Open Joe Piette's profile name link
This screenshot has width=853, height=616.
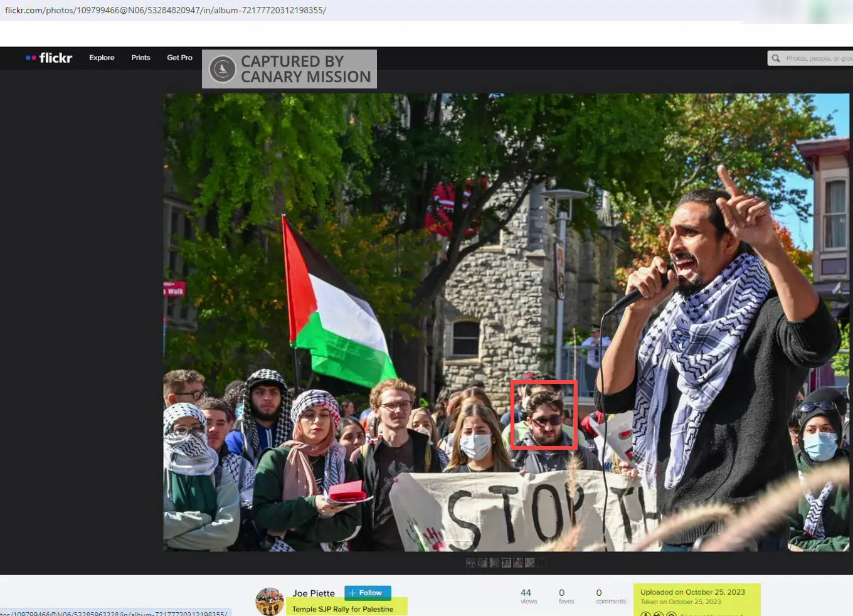[x=314, y=593]
